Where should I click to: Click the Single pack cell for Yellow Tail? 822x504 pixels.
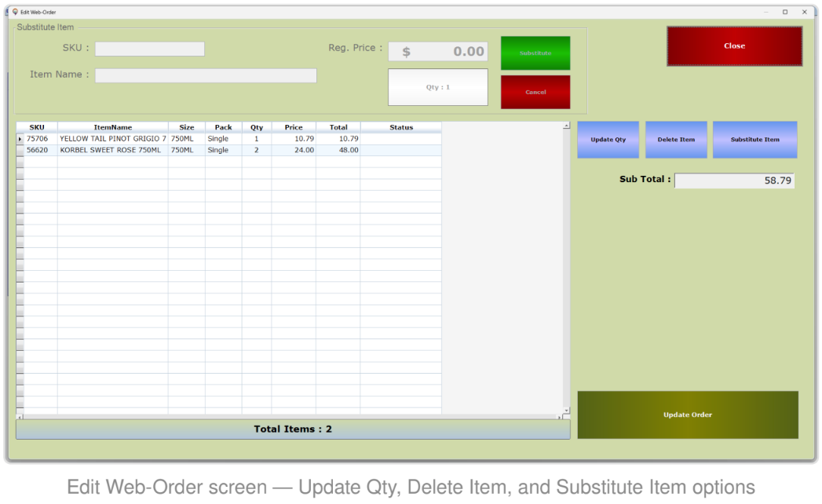[x=223, y=139]
